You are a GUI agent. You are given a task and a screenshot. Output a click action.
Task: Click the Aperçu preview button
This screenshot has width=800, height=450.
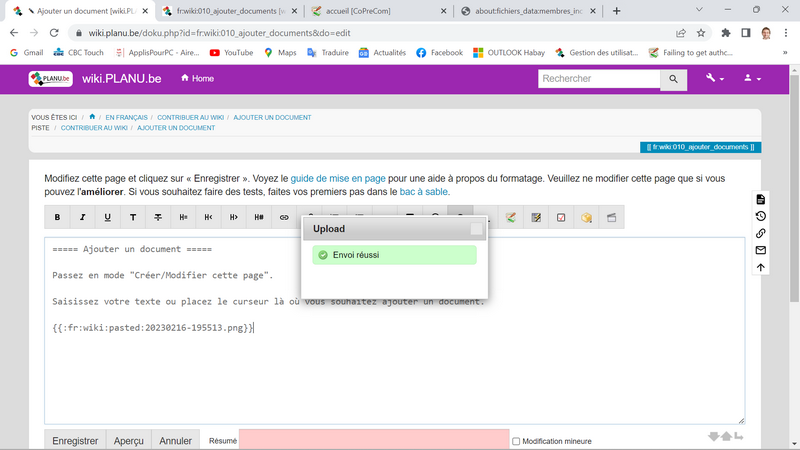[x=129, y=440]
